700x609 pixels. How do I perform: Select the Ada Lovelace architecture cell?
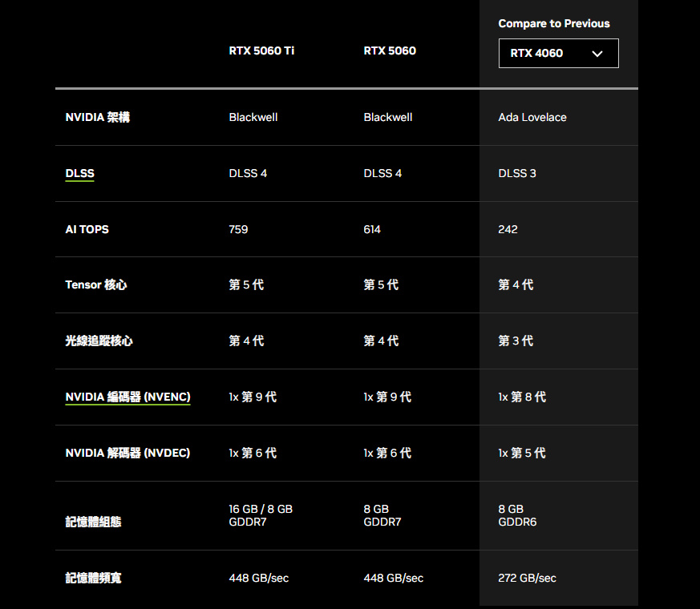coord(532,117)
